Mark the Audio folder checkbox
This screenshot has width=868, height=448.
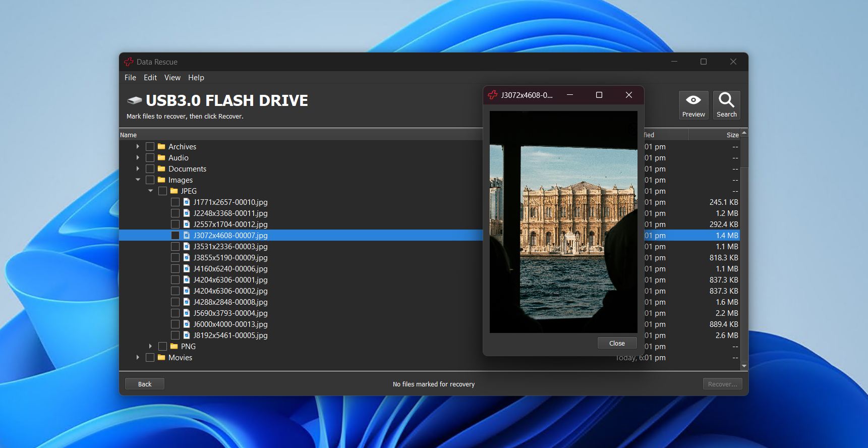[150, 157]
